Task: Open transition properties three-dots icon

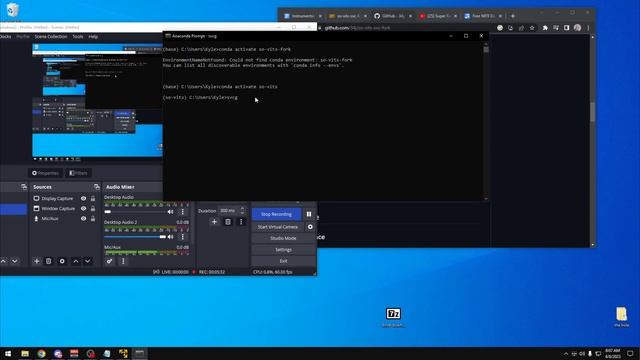Action: click(x=241, y=222)
